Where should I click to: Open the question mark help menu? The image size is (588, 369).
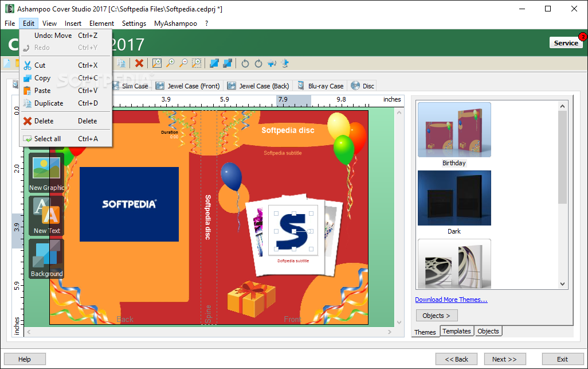tap(207, 24)
